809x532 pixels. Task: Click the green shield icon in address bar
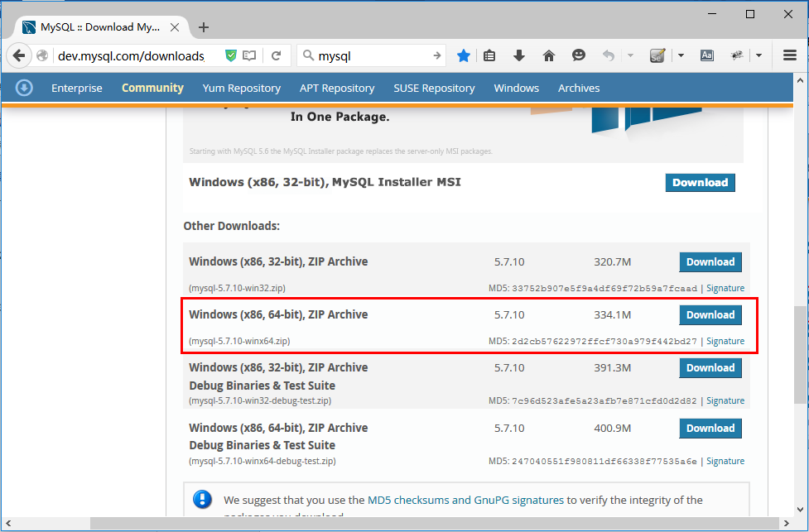tap(231, 55)
